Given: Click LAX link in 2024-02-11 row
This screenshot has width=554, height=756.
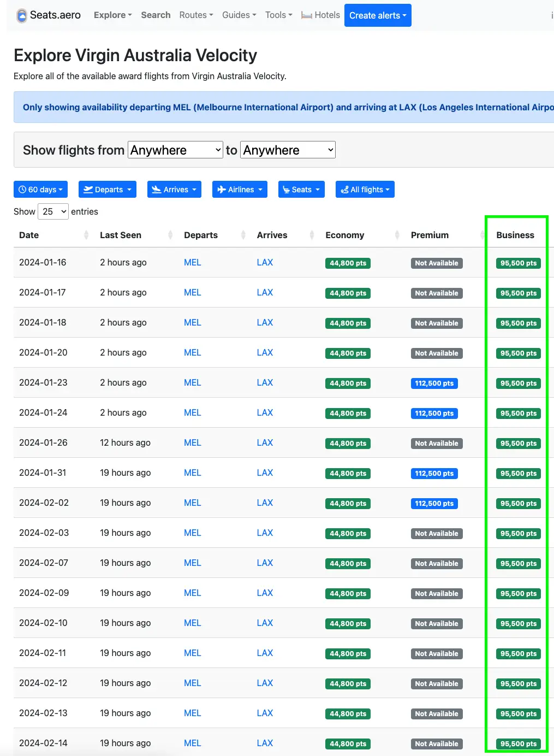Looking at the screenshot, I should point(265,653).
